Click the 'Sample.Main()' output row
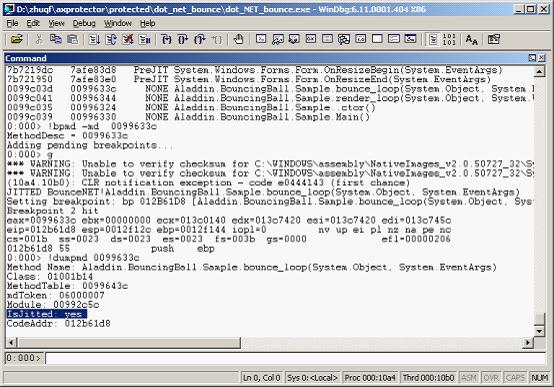This screenshot has width=554, height=387. tap(188, 117)
